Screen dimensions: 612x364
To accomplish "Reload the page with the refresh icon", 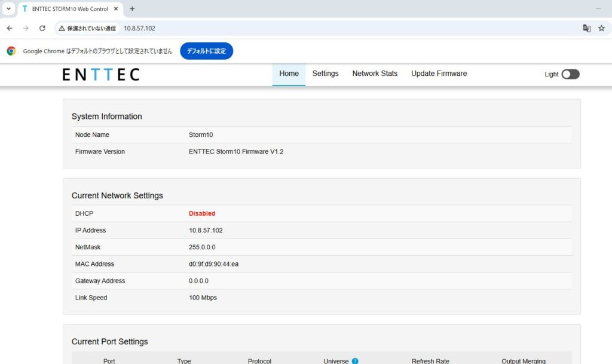I will click(42, 28).
